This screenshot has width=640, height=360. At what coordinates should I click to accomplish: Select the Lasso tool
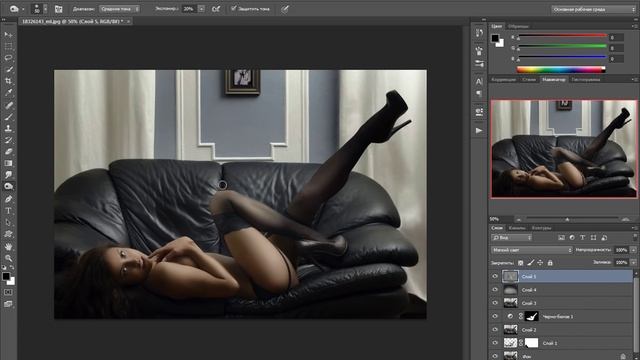(8, 58)
